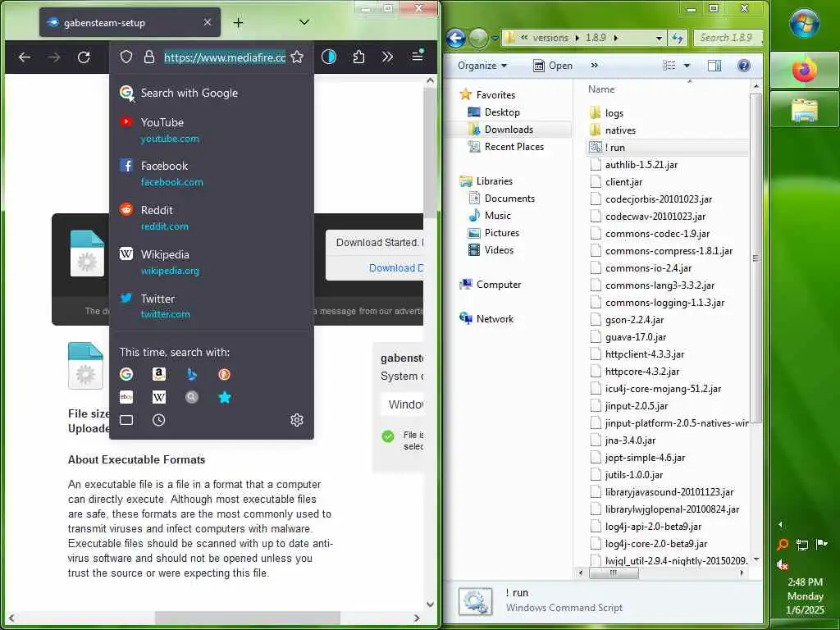
Task: Click the half-circle dark mode extension icon
Action: 328,57
